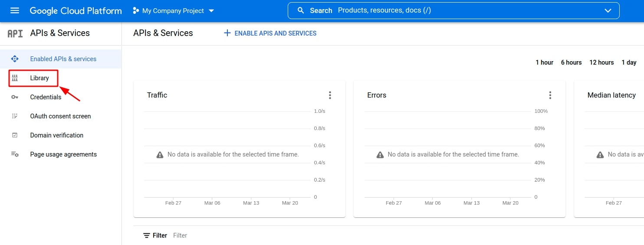Expand the search bar chevron
Viewport: 644px width, 245px height.
tap(608, 11)
